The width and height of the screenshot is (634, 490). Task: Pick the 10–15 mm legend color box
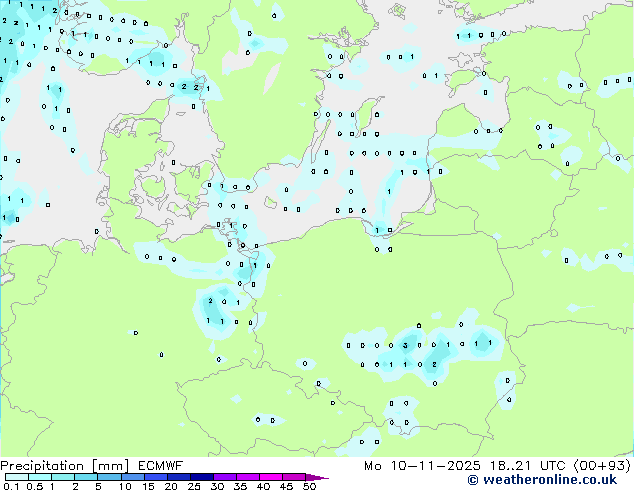tap(132, 477)
